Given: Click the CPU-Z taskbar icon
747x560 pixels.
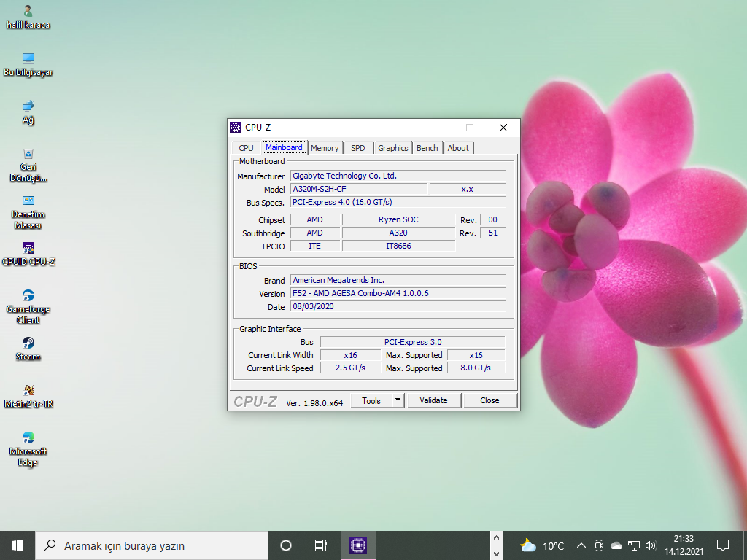Looking at the screenshot, I should coord(357,545).
